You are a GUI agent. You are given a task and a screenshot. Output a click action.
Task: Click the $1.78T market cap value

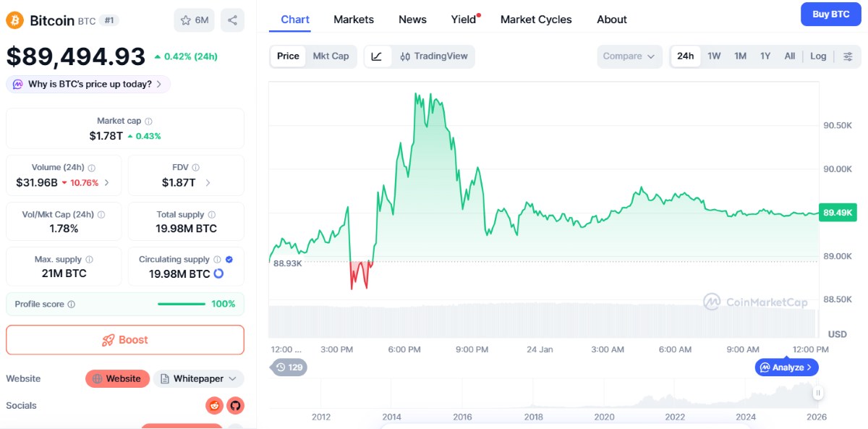tap(106, 136)
